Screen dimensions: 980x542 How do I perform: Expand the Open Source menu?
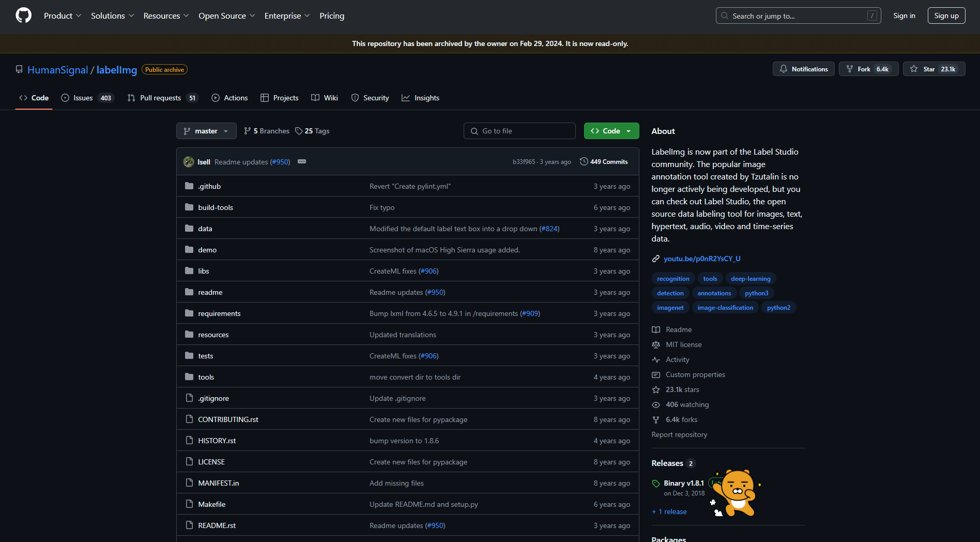click(226, 16)
